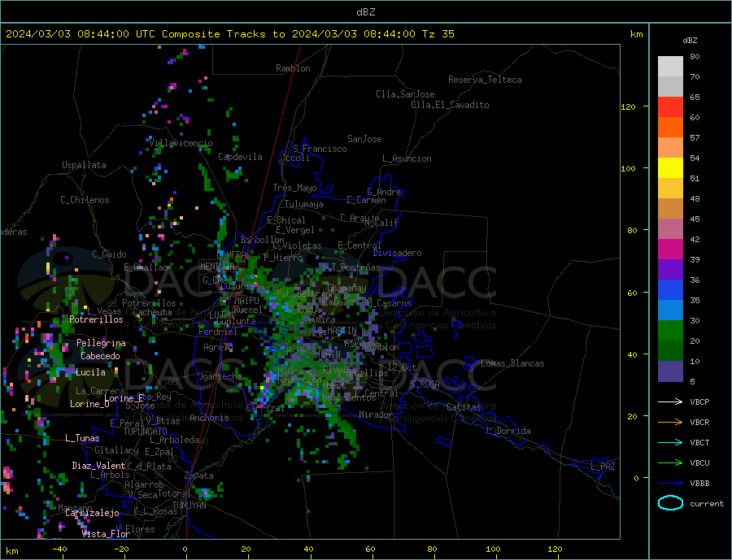Viewport: 732px width, 560px height.
Task: Click the Zapata location label
Action: click(199, 475)
